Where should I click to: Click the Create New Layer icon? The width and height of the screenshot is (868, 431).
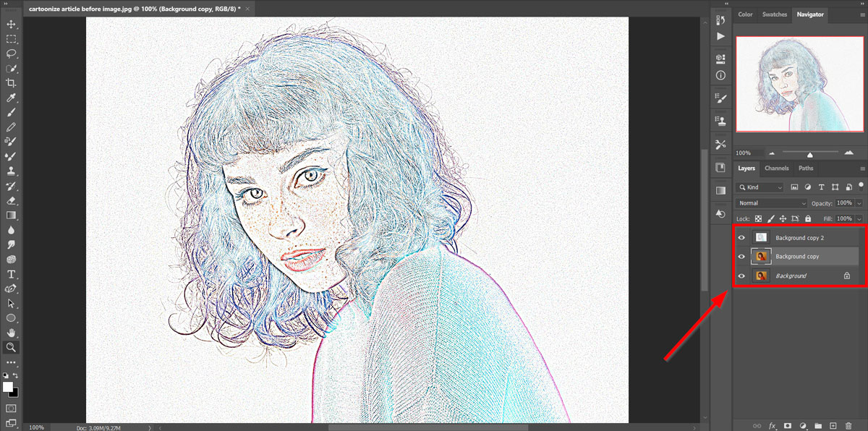click(x=833, y=425)
